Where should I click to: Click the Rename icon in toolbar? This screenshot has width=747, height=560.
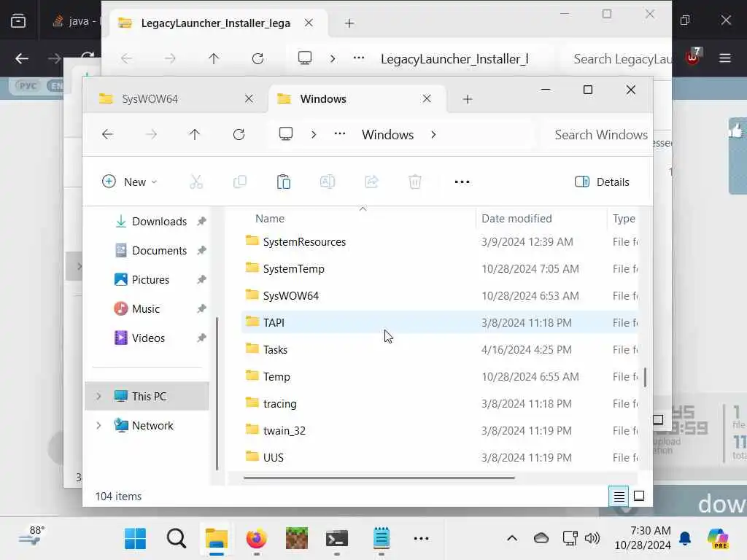tap(328, 182)
